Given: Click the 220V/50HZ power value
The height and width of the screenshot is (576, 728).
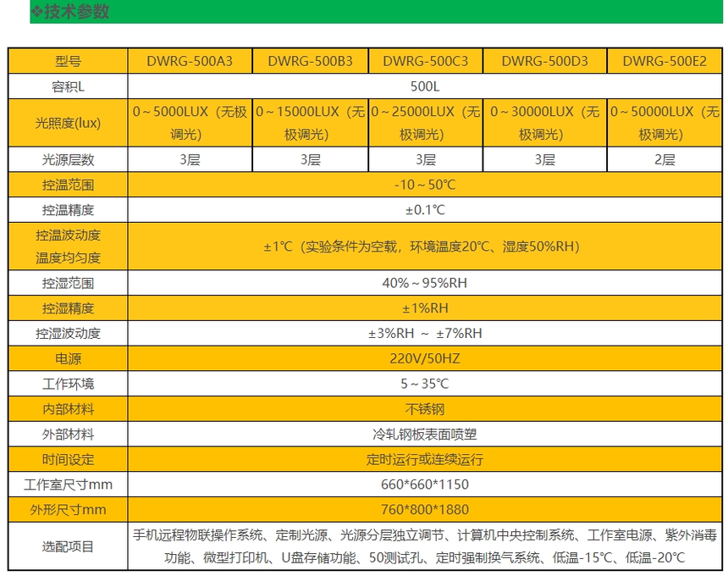Looking at the screenshot, I should tap(425, 358).
